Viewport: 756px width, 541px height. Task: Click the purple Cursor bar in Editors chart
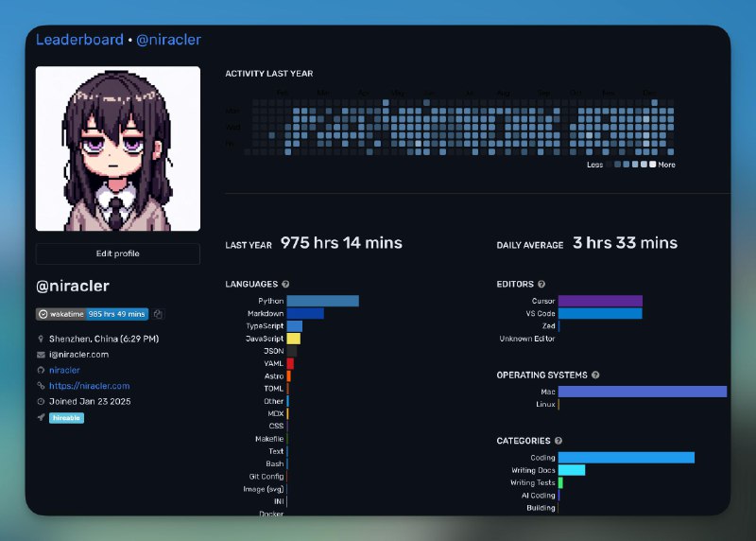coord(600,301)
